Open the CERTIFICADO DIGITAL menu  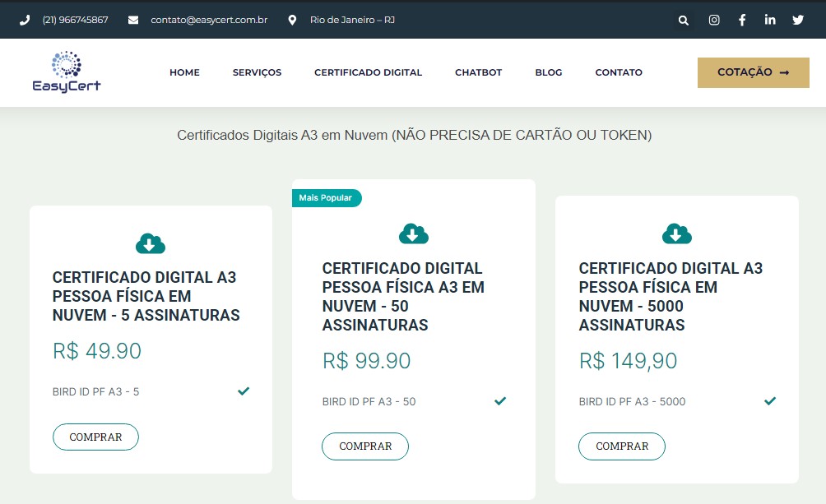coord(369,72)
